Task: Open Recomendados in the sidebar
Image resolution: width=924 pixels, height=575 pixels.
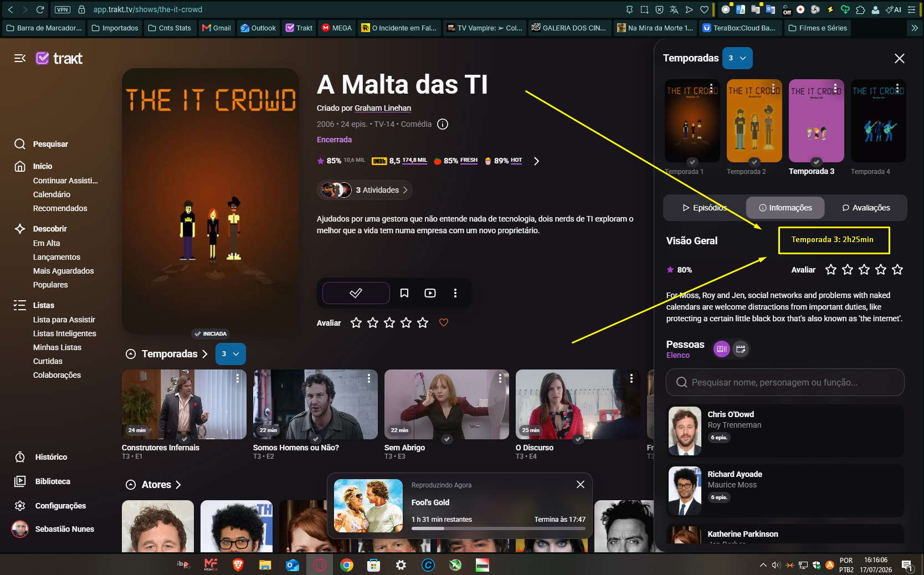Action: tap(60, 208)
